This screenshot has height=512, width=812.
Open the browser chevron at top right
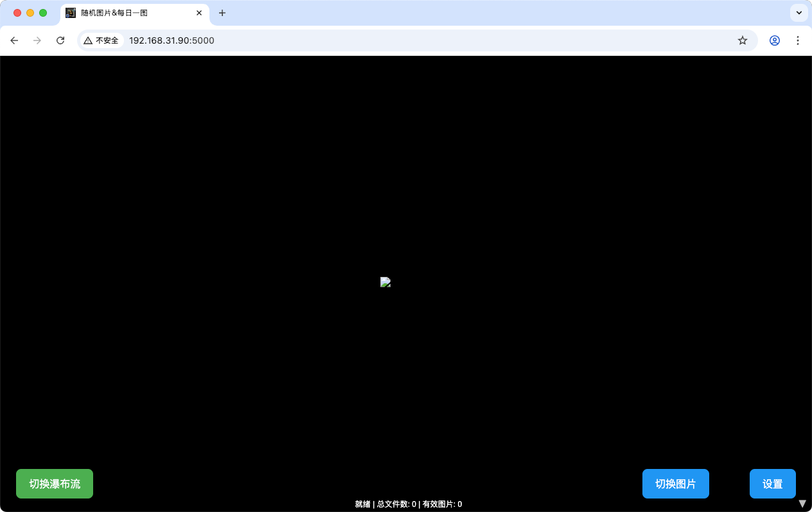[799, 12]
